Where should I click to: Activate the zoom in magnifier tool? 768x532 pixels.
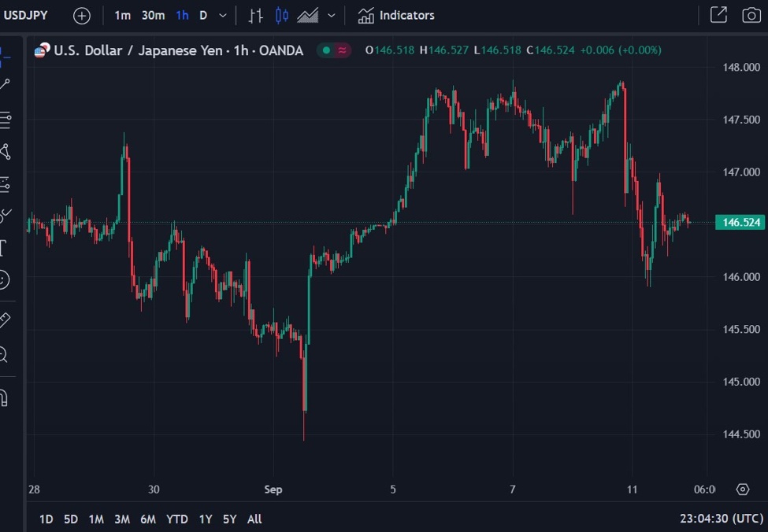tap(4, 355)
